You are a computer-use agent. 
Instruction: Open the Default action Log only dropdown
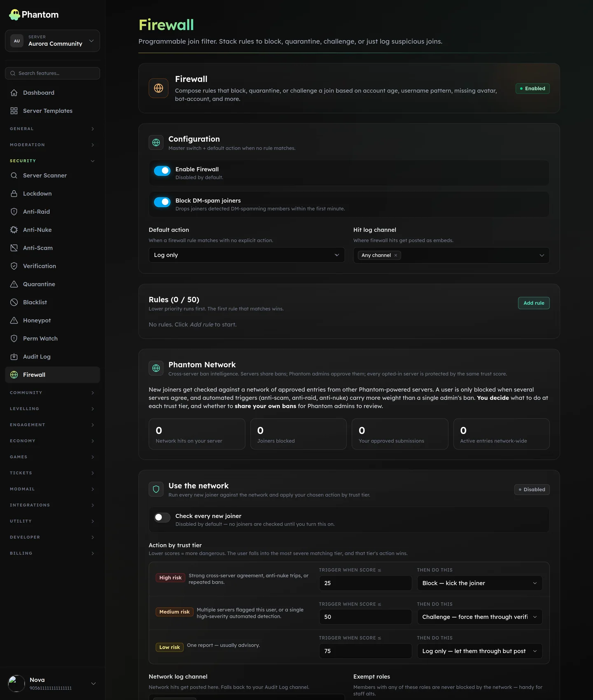click(247, 255)
